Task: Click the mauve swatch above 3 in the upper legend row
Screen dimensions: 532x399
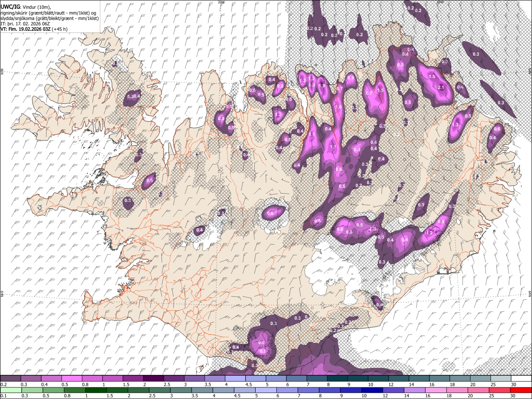Action: coord(194,379)
